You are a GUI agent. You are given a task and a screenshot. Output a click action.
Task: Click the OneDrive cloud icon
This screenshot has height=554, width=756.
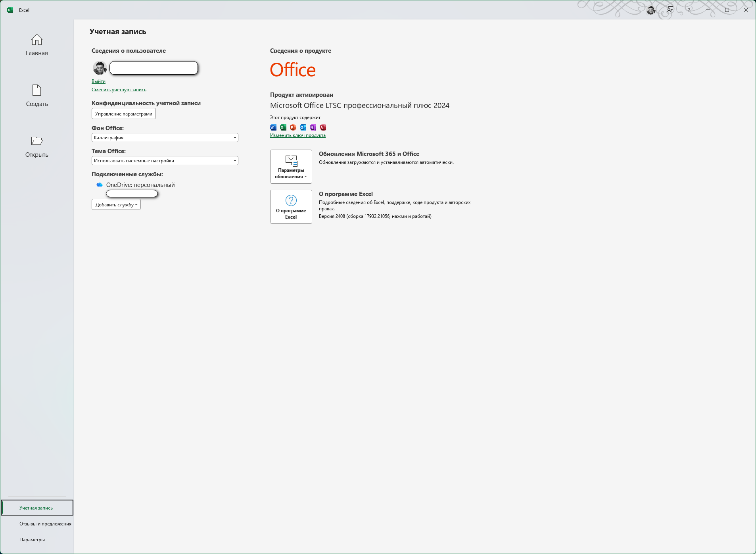coord(100,185)
